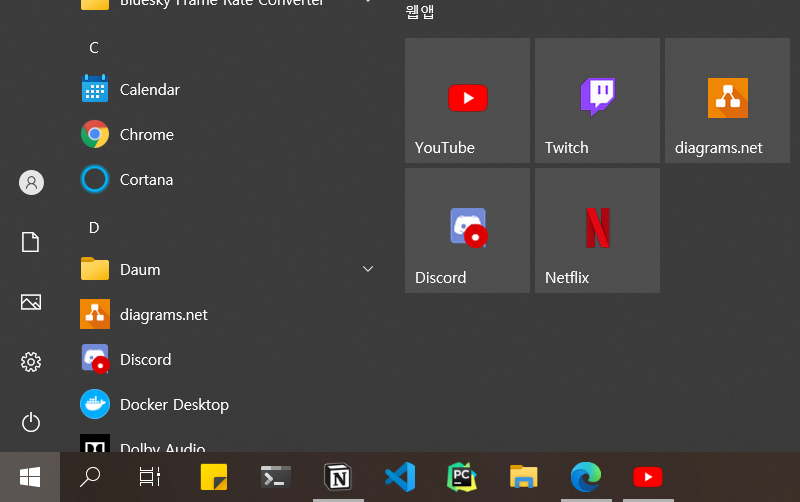The width and height of the screenshot is (800, 502).
Task: Jump to letter C section header
Action: [x=94, y=47]
